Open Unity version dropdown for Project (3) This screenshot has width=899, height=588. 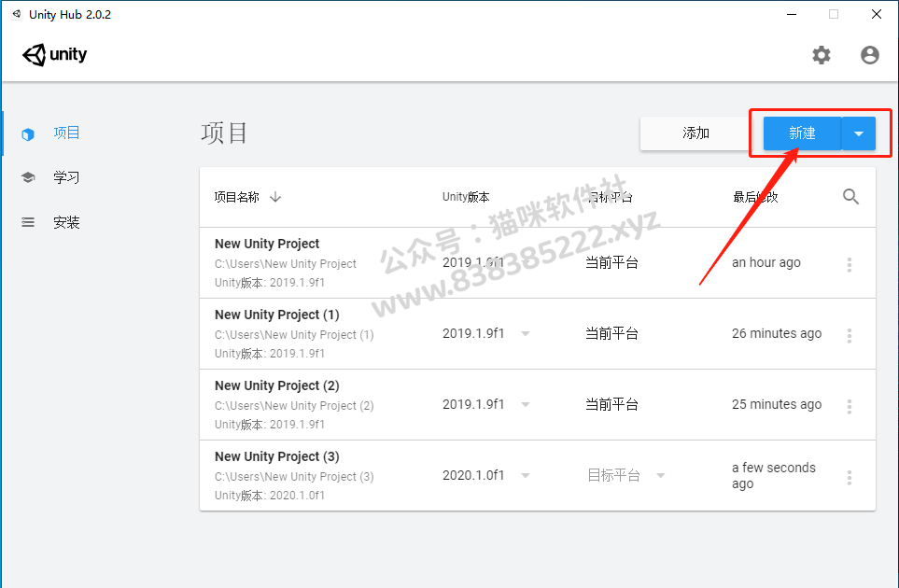pyautogui.click(x=526, y=476)
